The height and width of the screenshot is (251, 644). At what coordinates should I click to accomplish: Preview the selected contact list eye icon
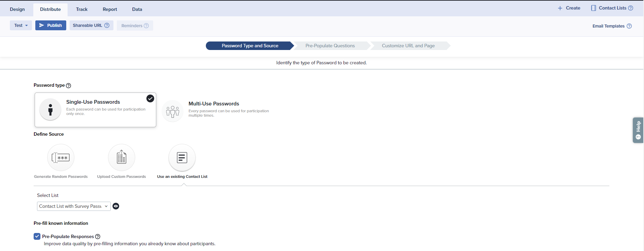click(116, 206)
